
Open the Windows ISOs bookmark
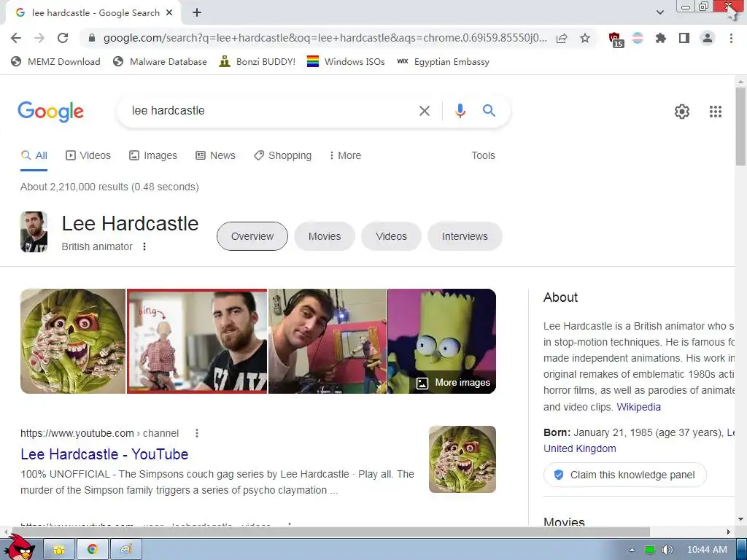click(x=346, y=62)
